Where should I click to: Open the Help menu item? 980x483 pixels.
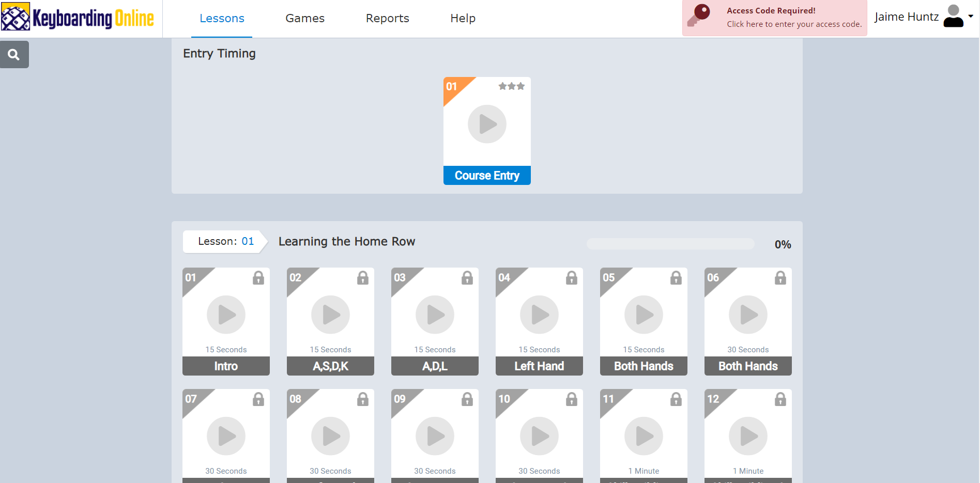463,19
